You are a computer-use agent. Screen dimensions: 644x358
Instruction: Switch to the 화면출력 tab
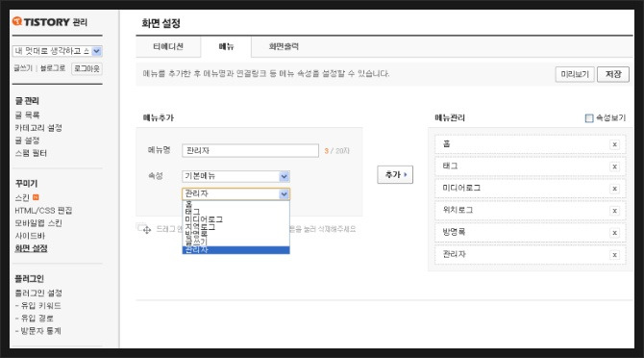coord(284,47)
